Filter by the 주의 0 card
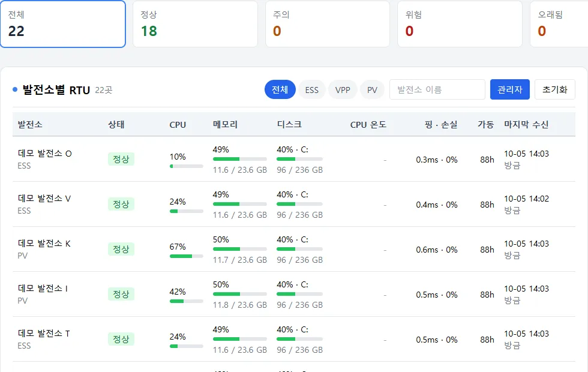 (328, 24)
